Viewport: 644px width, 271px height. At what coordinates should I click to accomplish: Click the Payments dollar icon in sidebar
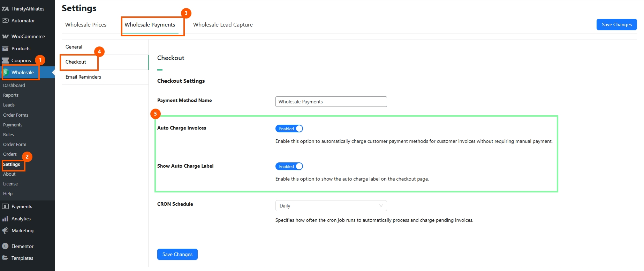[x=5, y=206]
